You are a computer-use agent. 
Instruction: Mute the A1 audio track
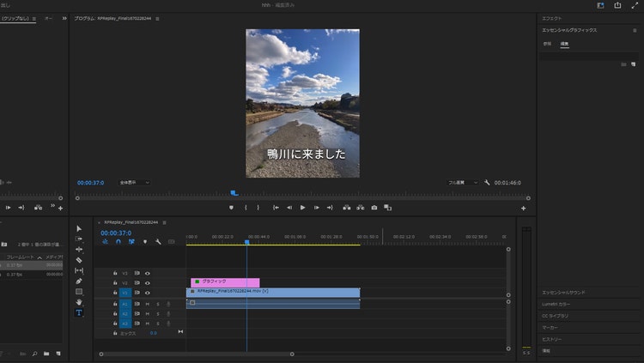tap(147, 303)
